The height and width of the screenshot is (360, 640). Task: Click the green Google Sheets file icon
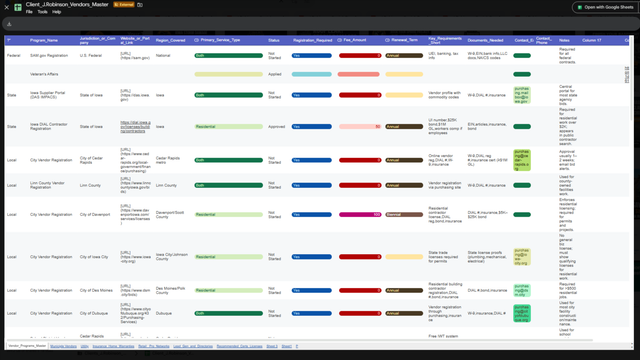click(18, 7)
